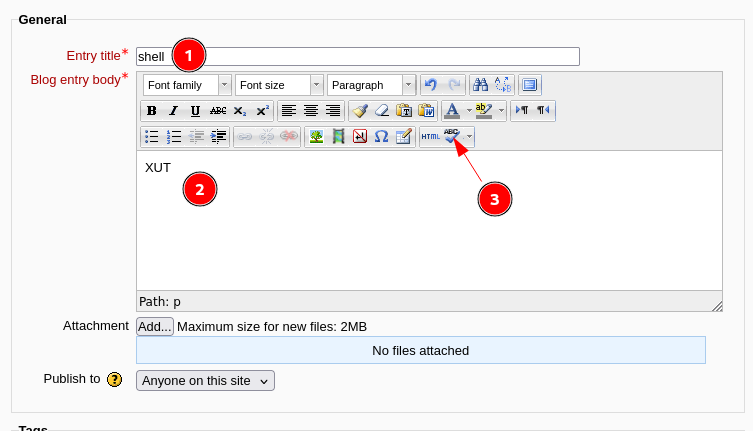Click the redo icon

[x=453, y=85]
